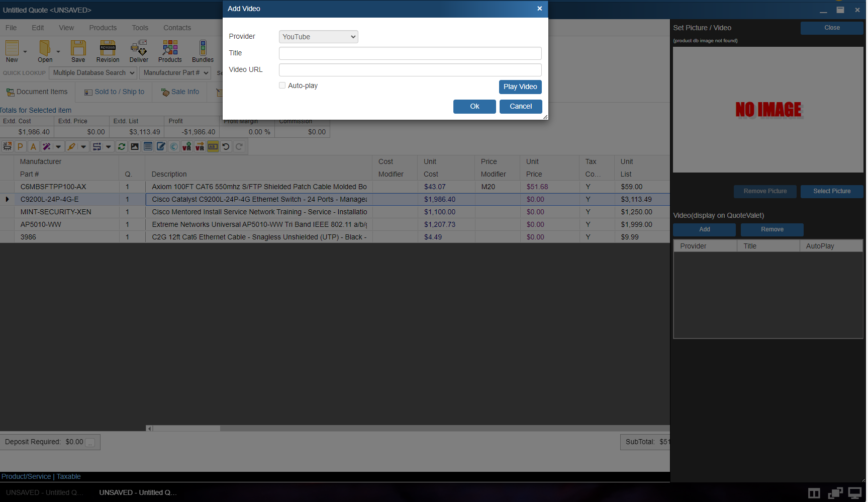The width and height of the screenshot is (868, 502).
Task: Click the magic wand icon
Action: pos(46,146)
